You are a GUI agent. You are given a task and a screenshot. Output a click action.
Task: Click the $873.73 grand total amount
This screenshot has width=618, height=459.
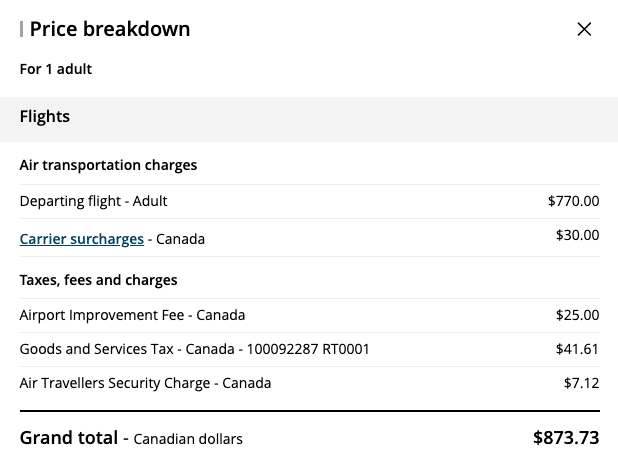click(x=566, y=437)
